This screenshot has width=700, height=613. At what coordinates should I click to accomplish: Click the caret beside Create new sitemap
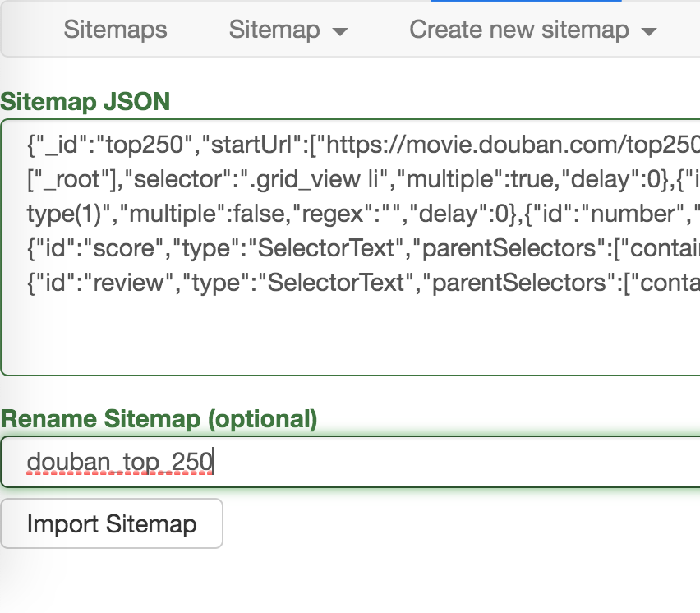[x=649, y=32]
